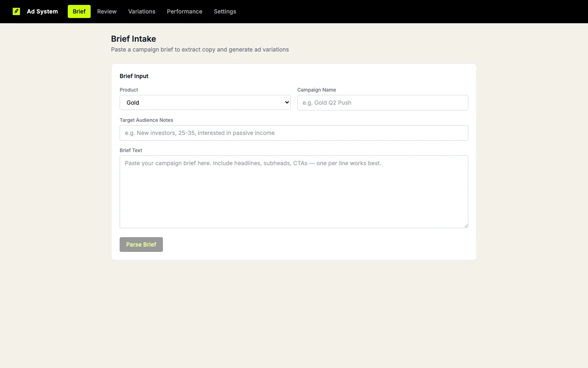This screenshot has height=368, width=588.
Task: Open the Brief tab
Action: [x=79, y=11]
